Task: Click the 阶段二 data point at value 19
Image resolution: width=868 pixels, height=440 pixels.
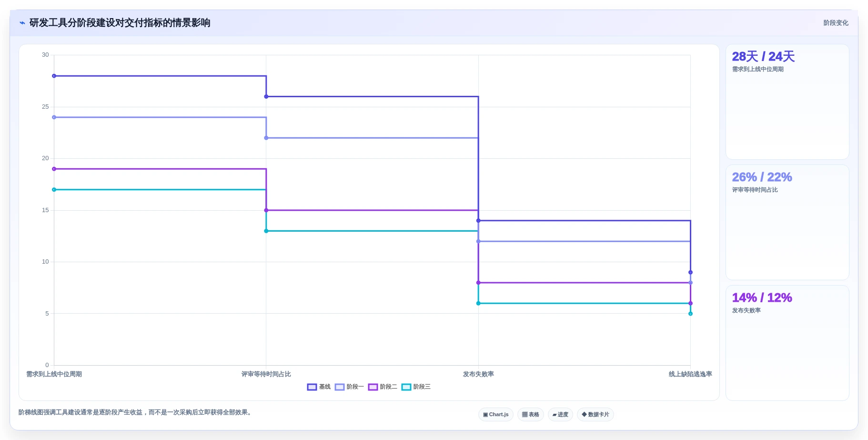Action: tap(54, 169)
